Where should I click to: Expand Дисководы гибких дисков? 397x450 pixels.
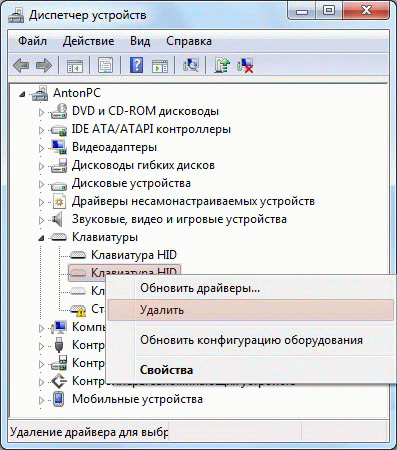point(41,166)
